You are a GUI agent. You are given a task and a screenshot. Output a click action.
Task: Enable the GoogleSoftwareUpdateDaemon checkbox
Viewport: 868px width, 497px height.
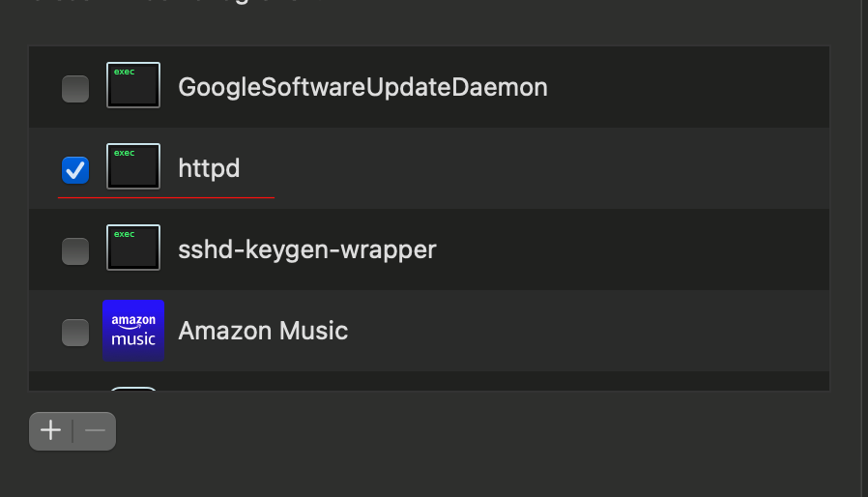(x=75, y=89)
